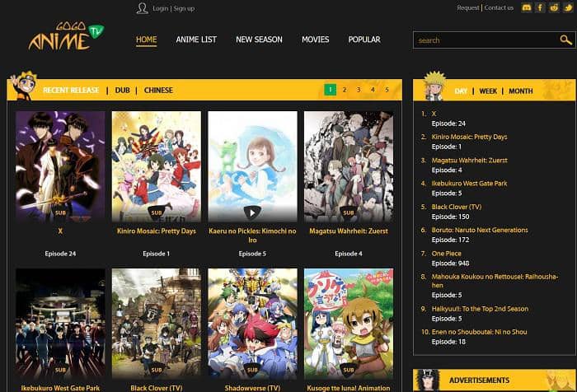Click the SUB badge on X poster
The height and width of the screenshot is (392, 577).
coord(60,212)
